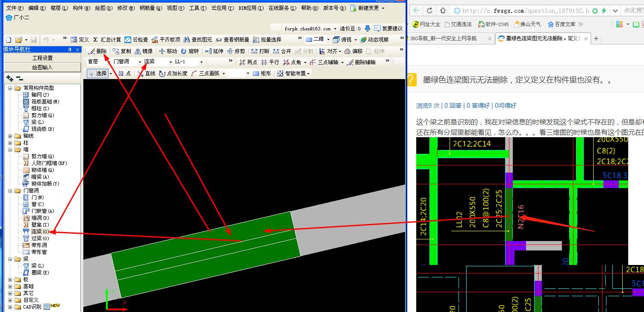
Task: Select 连梁(G) in the component tree
Action: (x=36, y=232)
